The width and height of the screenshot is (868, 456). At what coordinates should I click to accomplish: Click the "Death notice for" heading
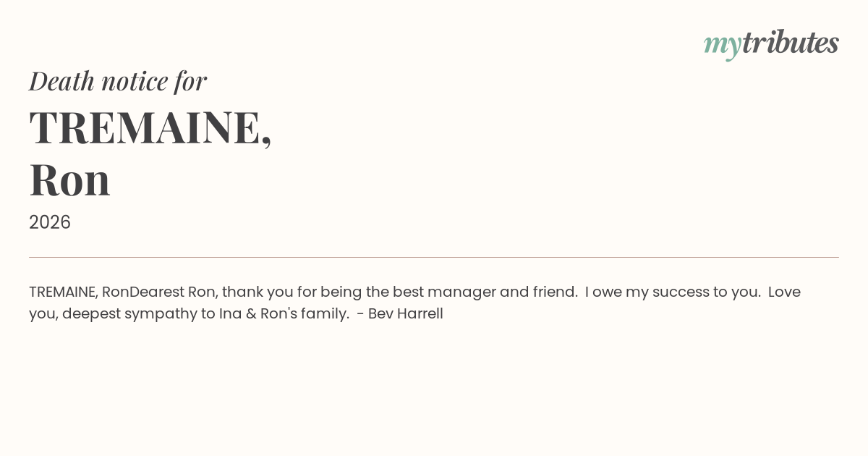click(x=118, y=81)
